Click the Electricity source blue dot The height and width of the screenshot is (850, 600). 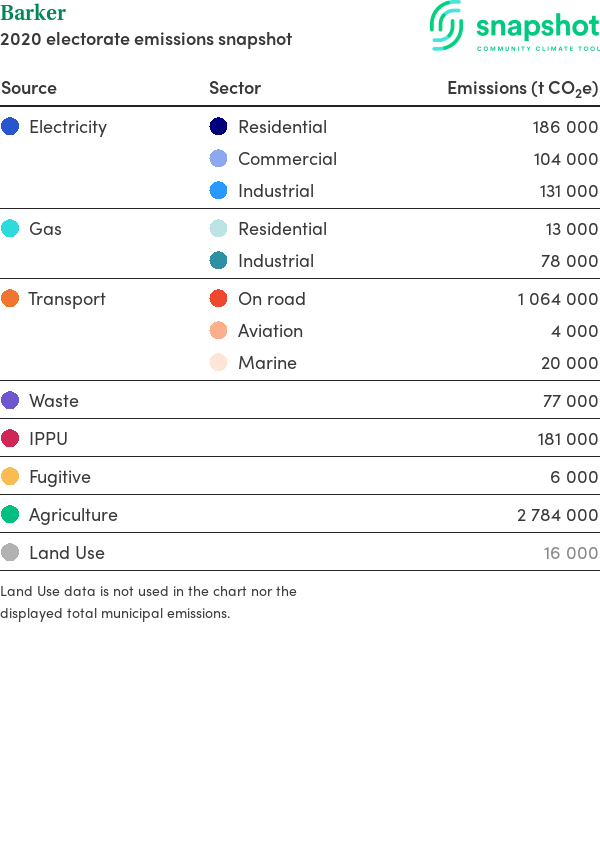(10, 126)
